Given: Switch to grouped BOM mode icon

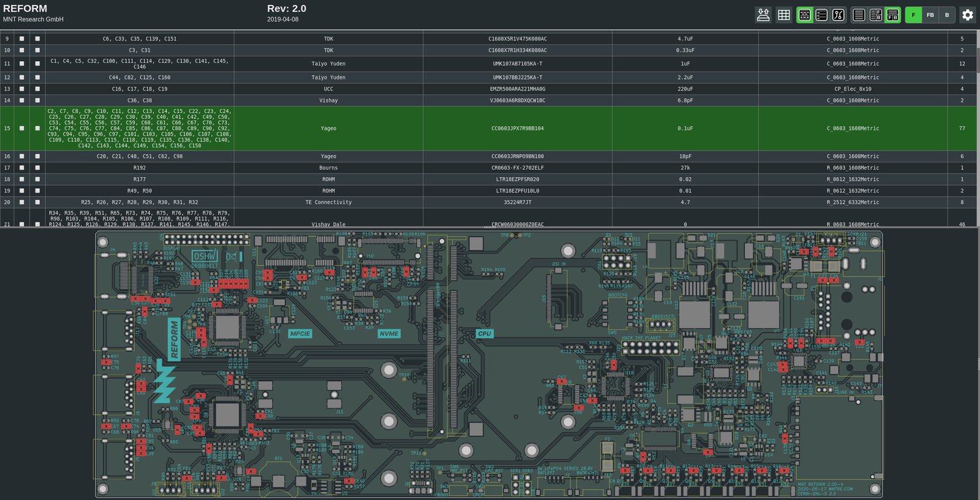Looking at the screenshot, I should tap(805, 15).
